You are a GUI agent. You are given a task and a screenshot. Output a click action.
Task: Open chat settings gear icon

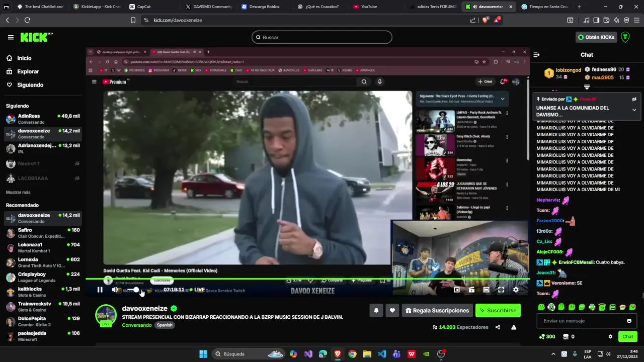coord(610,337)
